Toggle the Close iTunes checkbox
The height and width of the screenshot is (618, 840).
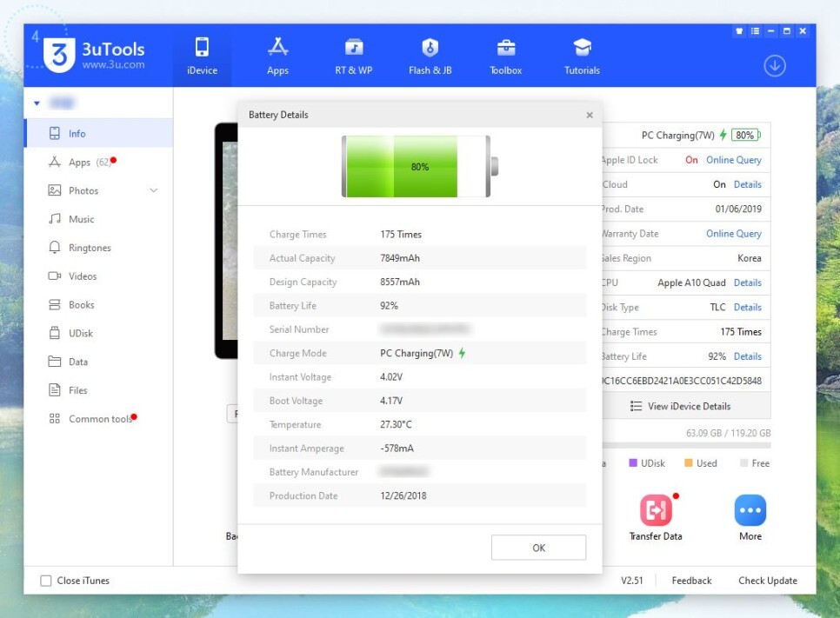(46, 581)
